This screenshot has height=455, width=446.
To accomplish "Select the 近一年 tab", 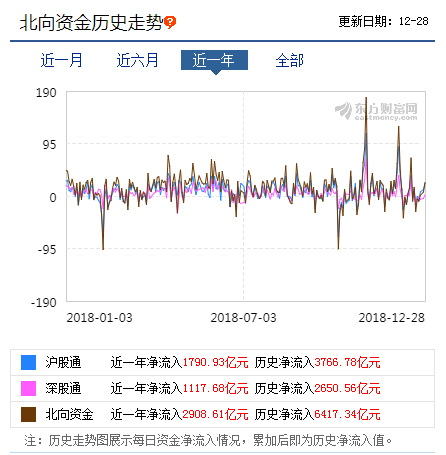I will pyautogui.click(x=214, y=60).
